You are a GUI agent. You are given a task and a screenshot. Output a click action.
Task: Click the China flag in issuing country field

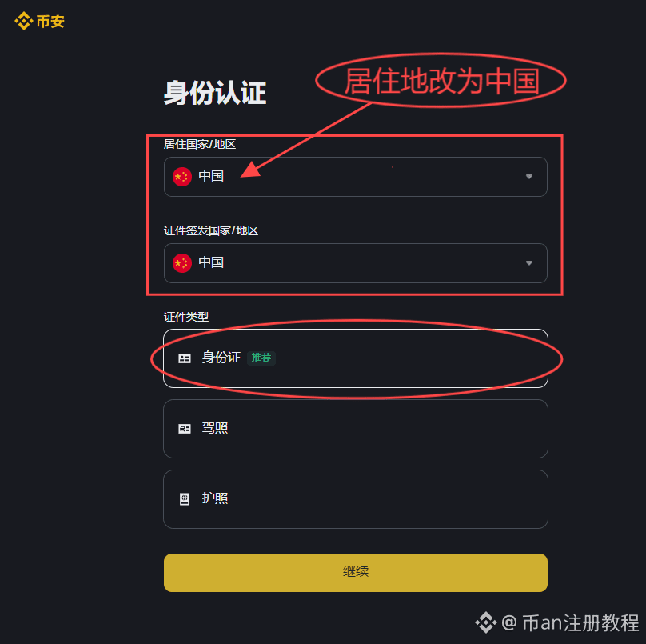point(182,263)
